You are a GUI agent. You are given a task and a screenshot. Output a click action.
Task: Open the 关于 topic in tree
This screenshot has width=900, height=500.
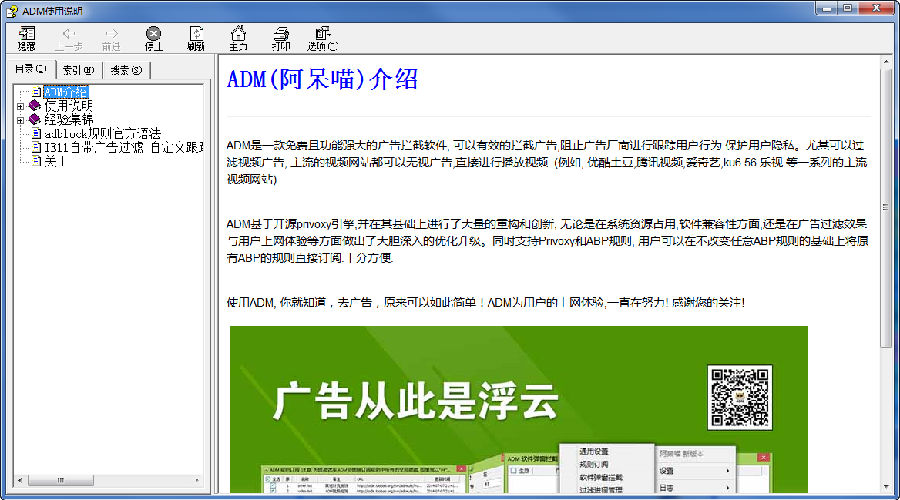55,161
